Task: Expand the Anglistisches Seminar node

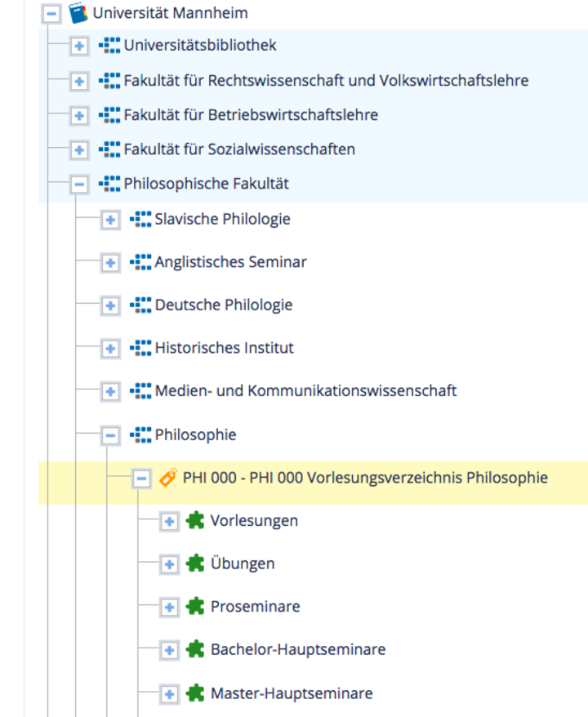Action: 110,263
